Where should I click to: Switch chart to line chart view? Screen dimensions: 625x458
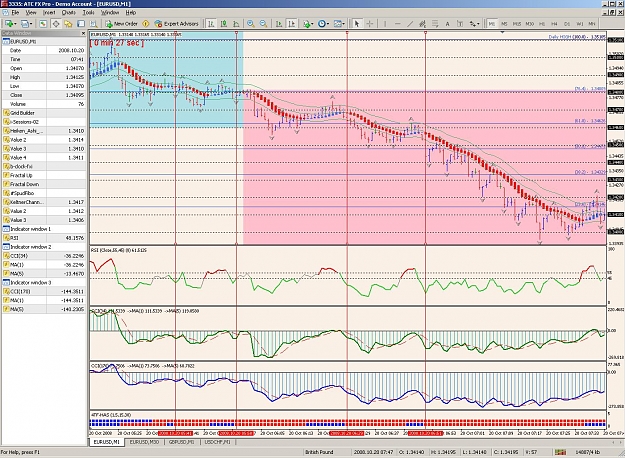(x=236, y=24)
